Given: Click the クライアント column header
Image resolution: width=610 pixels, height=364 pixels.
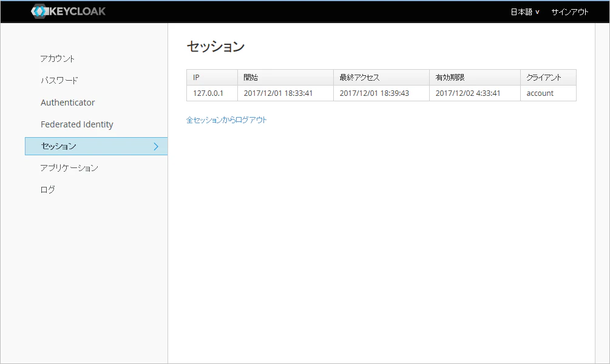Looking at the screenshot, I should pos(548,78).
